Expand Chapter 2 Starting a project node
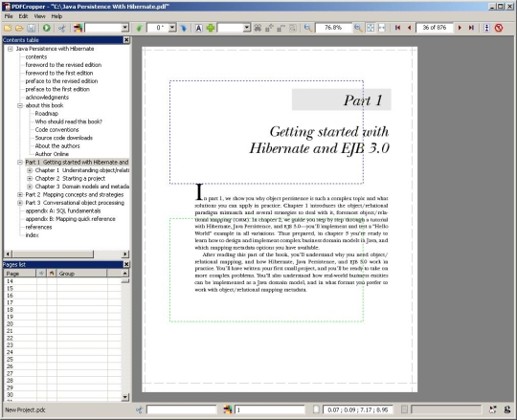The width and height of the screenshot is (517, 420). (x=30, y=179)
